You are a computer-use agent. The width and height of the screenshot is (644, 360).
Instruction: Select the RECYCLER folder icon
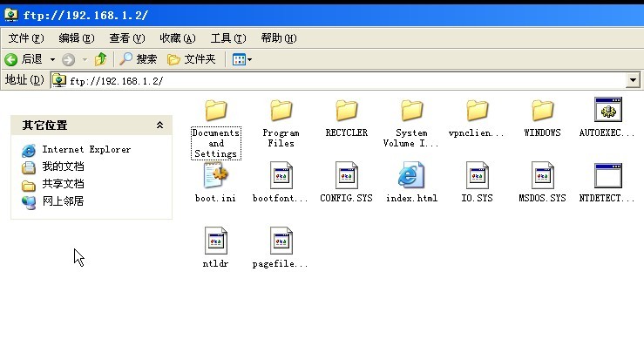click(347, 110)
